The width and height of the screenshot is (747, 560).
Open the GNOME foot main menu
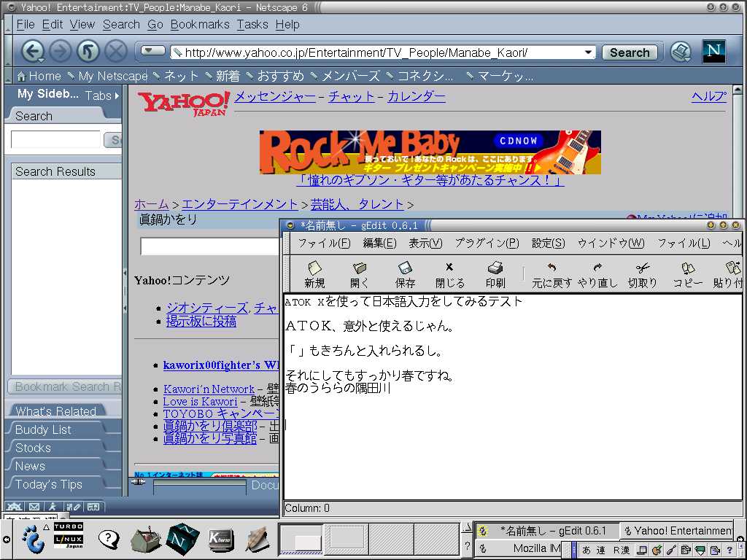pyautogui.click(x=32, y=539)
